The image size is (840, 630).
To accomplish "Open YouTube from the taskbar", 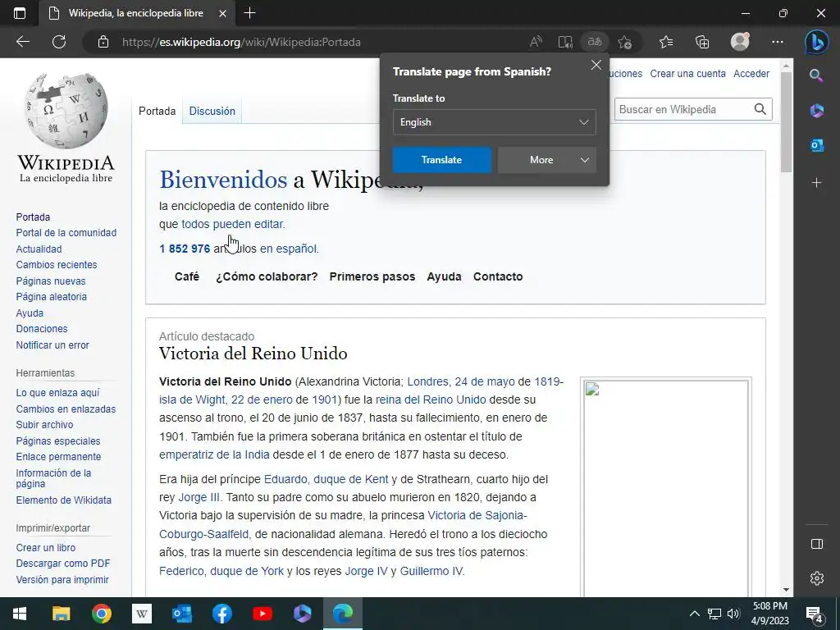I will [x=262, y=614].
